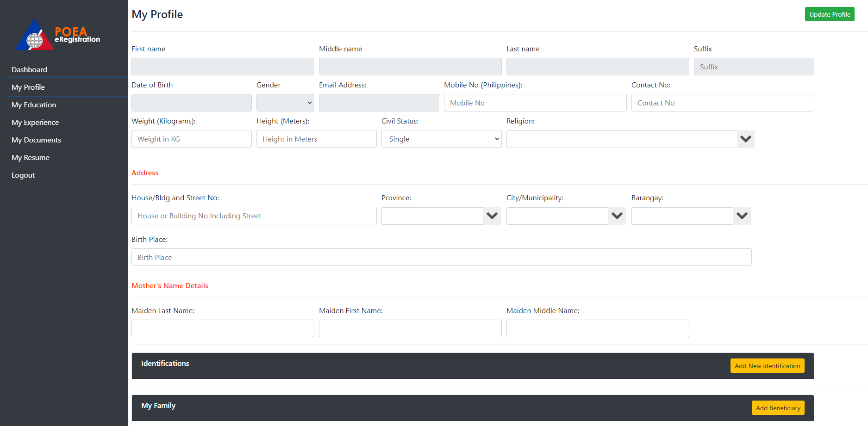The width and height of the screenshot is (868, 426).
Task: Navigate to My Experience
Action: [x=35, y=123]
